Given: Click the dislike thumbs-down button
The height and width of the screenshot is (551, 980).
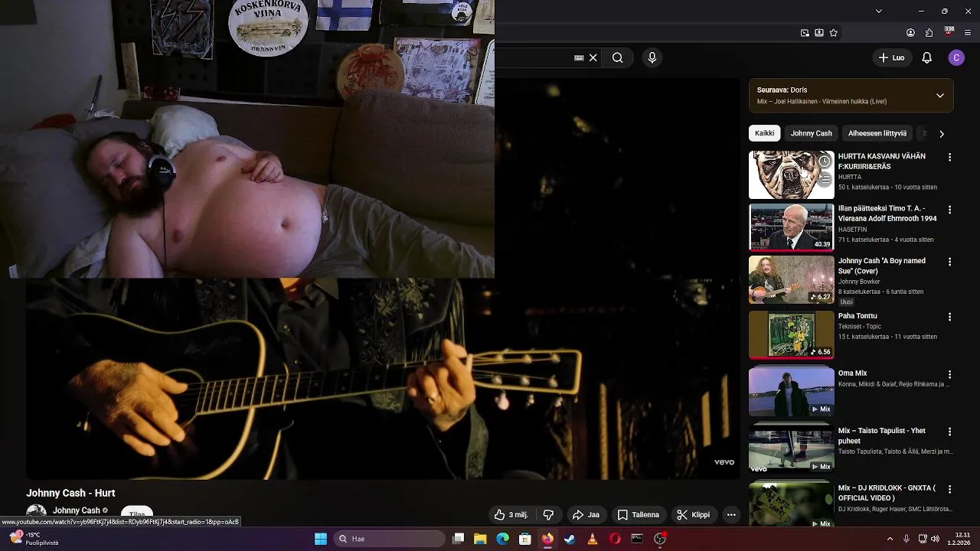Looking at the screenshot, I should click(548, 515).
